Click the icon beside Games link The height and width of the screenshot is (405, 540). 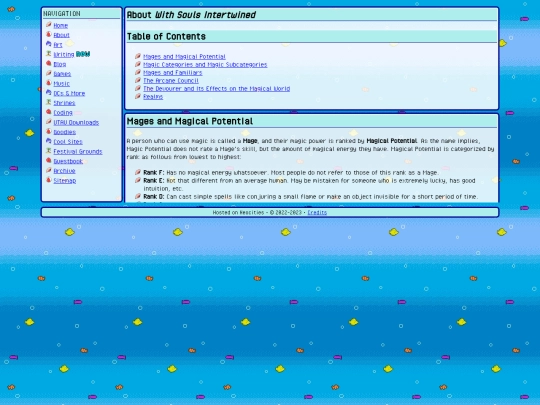click(x=49, y=73)
